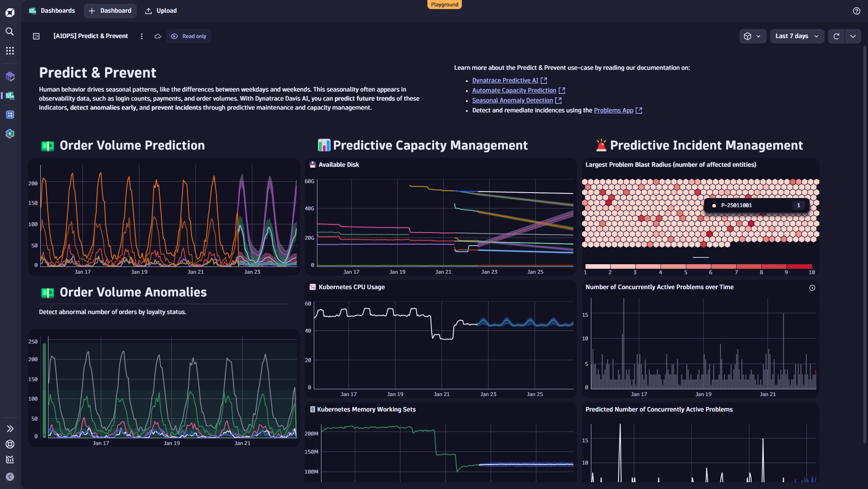Toggle the dashboard side panel layout icon
The width and height of the screenshot is (868, 489).
coord(36,36)
